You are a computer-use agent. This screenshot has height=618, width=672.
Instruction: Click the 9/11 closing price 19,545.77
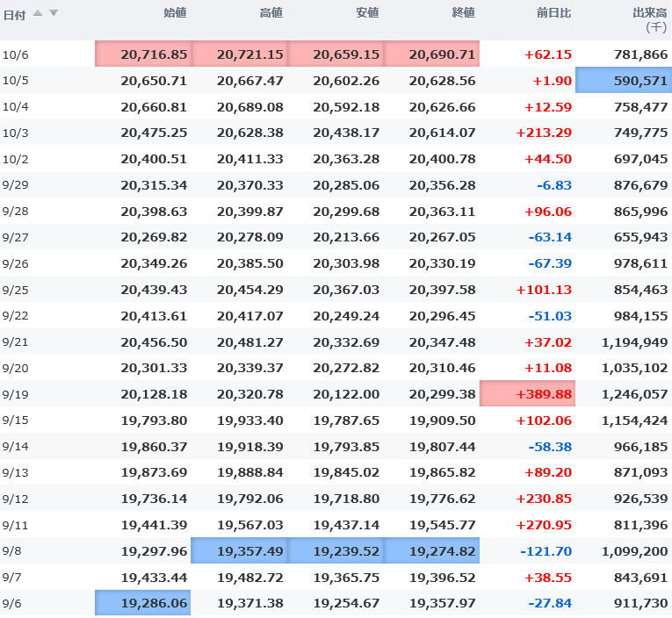pyautogui.click(x=442, y=525)
